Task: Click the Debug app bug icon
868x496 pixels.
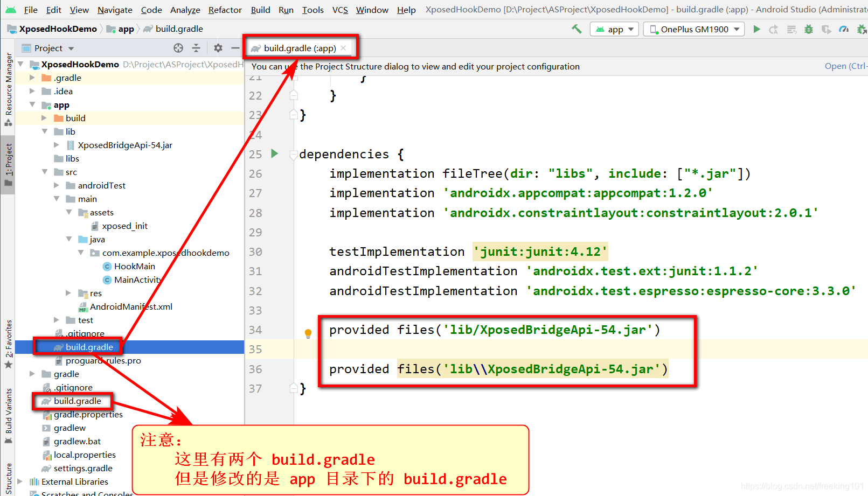Action: click(x=809, y=29)
